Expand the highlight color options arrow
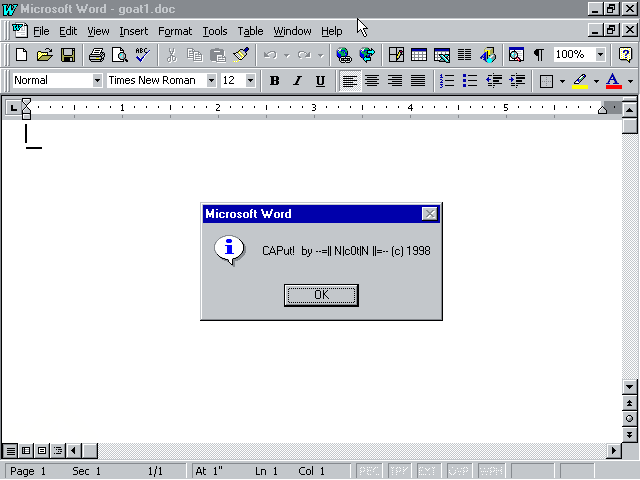Image resolution: width=640 pixels, height=480 pixels. click(x=596, y=81)
